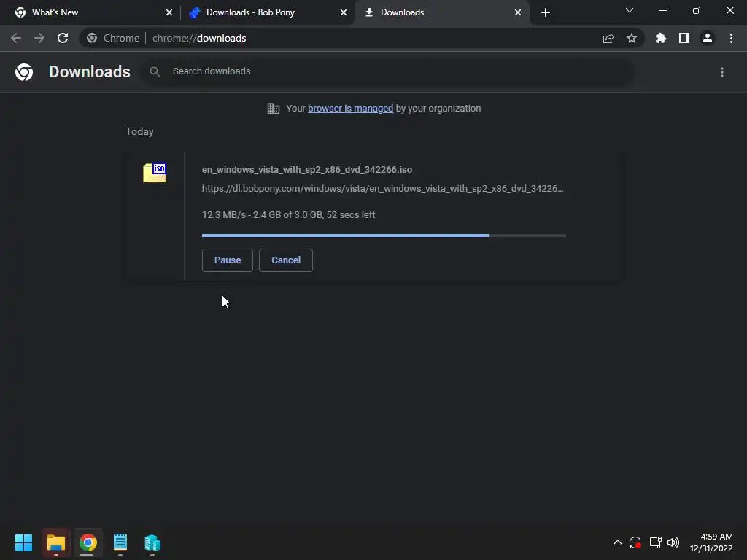The width and height of the screenshot is (747, 560).
Task: Open the Extensions puzzle icon
Action: pyautogui.click(x=661, y=38)
